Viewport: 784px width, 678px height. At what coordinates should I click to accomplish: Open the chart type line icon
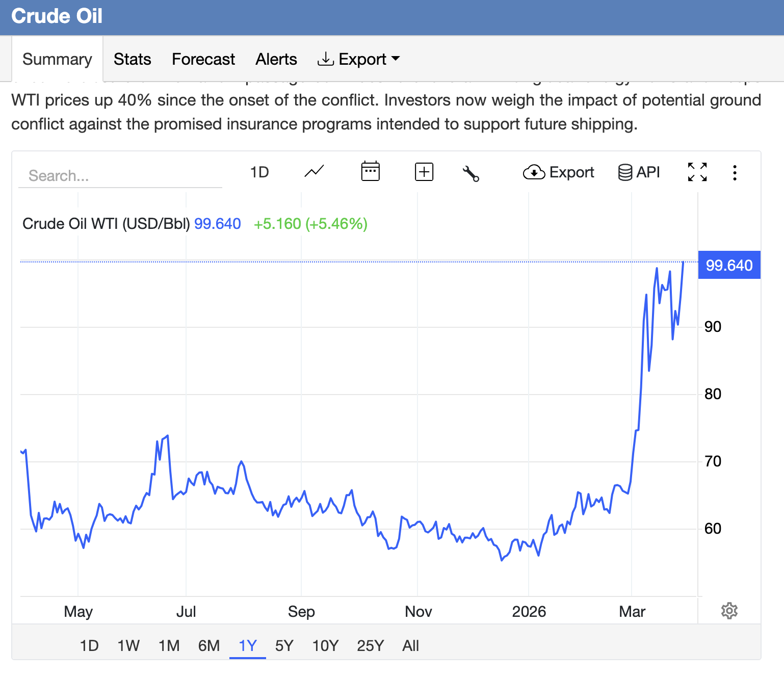point(314,172)
